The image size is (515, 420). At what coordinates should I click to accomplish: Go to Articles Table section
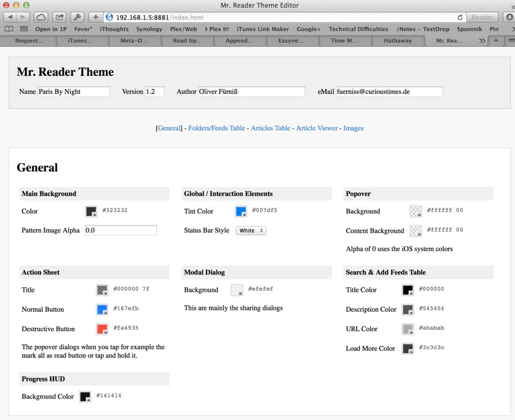pyautogui.click(x=270, y=128)
